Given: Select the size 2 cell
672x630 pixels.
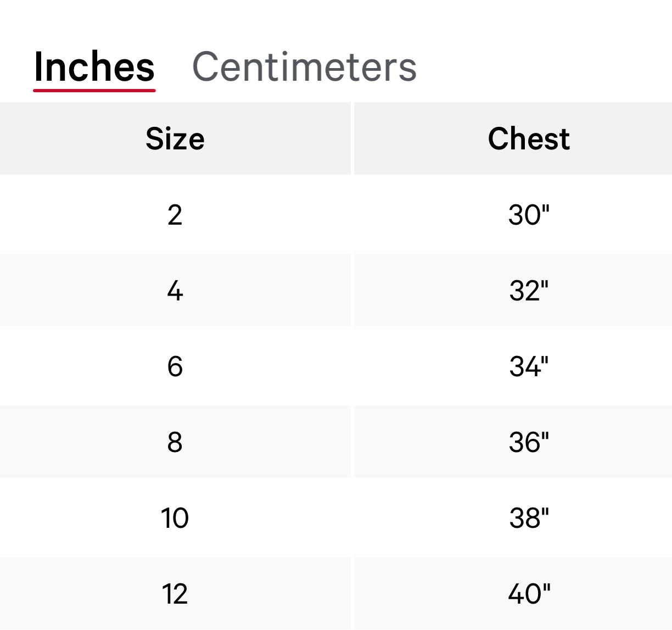Looking at the screenshot, I should point(175,214).
